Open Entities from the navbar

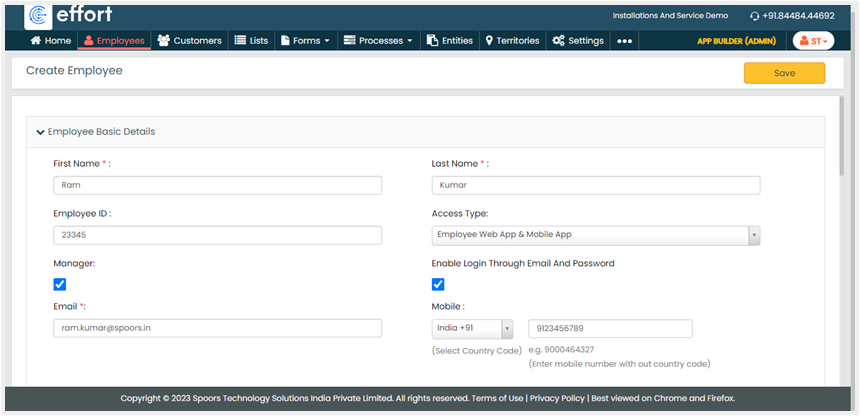(449, 41)
